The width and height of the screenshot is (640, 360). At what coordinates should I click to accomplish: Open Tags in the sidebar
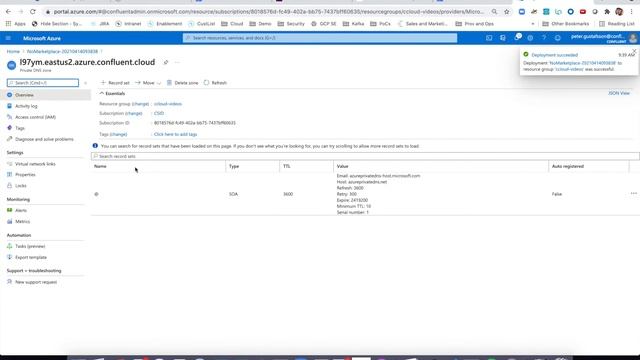(20, 128)
